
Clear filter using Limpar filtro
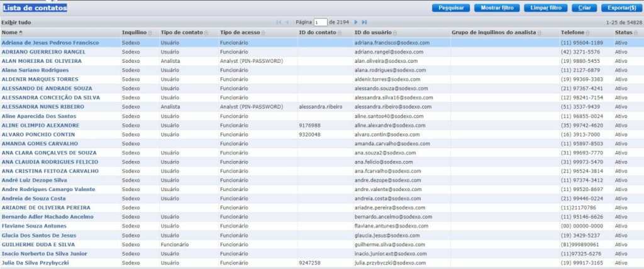point(547,8)
